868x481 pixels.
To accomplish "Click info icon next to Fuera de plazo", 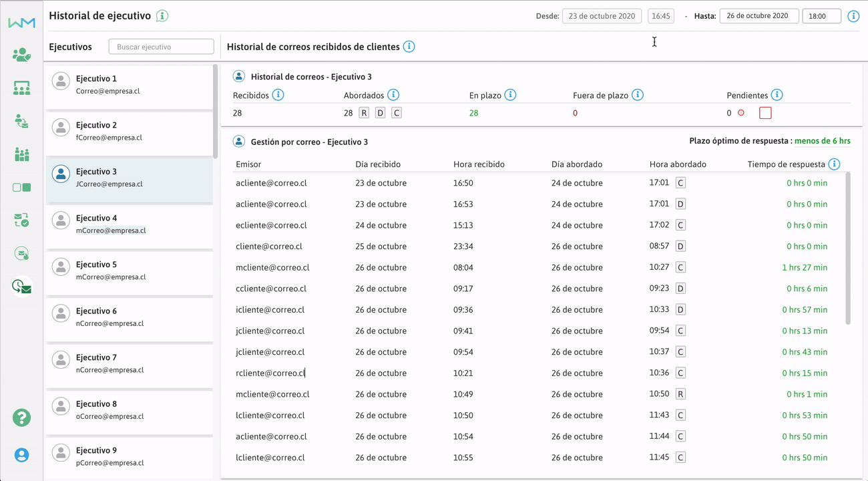I will 638,95.
